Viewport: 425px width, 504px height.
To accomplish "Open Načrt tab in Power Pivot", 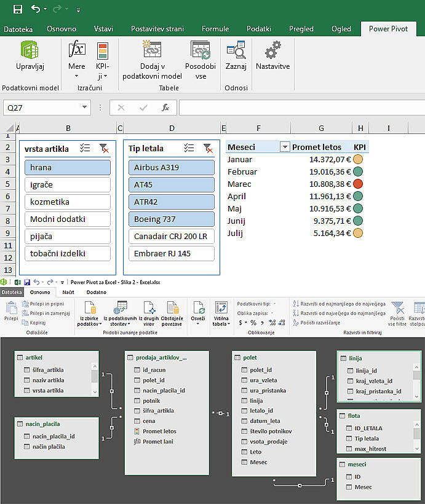I will 68,292.
